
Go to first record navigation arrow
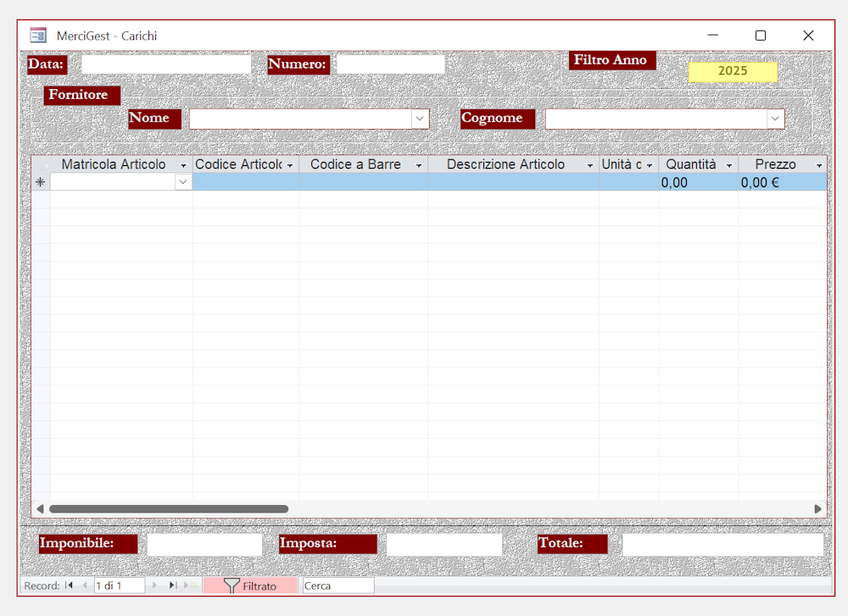pos(70,585)
